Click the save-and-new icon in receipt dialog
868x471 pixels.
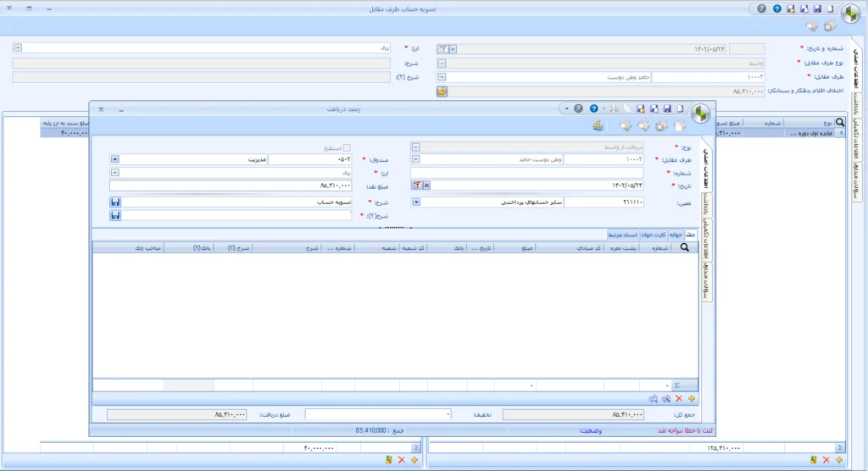pyautogui.click(x=654, y=109)
